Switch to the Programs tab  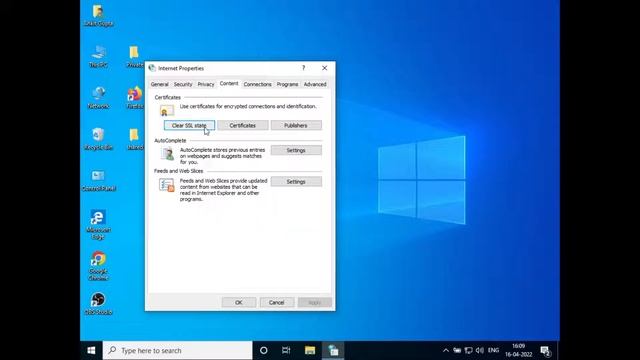[x=287, y=84]
